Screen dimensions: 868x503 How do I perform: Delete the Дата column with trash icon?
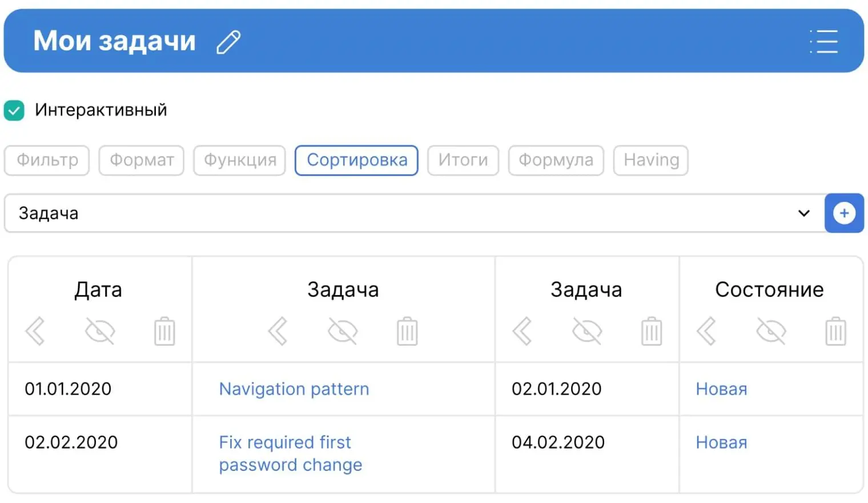point(164,331)
